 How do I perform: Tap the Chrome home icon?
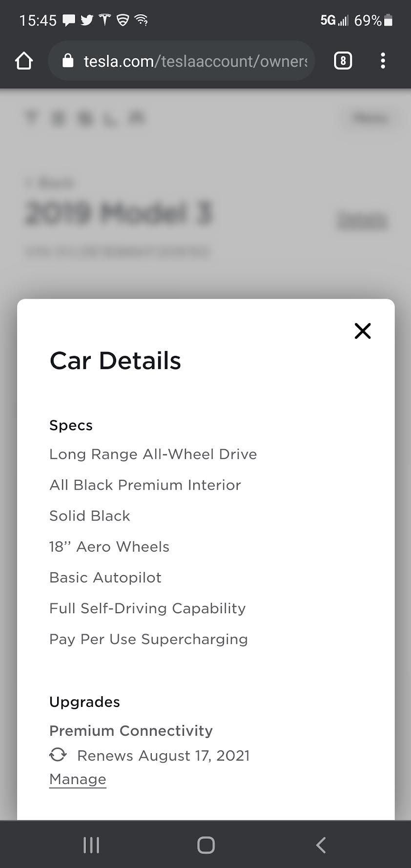pyautogui.click(x=24, y=61)
